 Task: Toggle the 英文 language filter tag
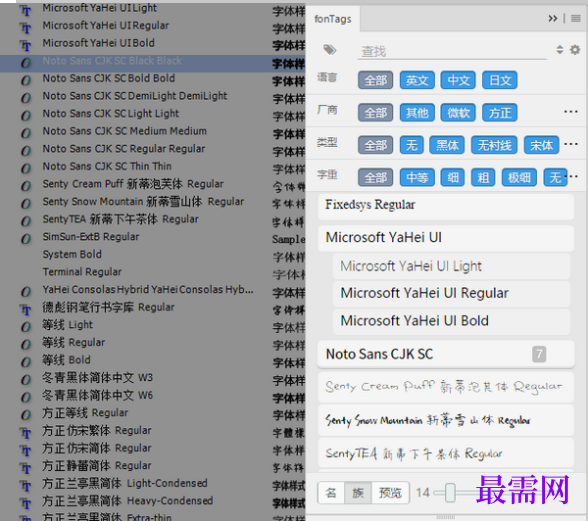tap(417, 80)
